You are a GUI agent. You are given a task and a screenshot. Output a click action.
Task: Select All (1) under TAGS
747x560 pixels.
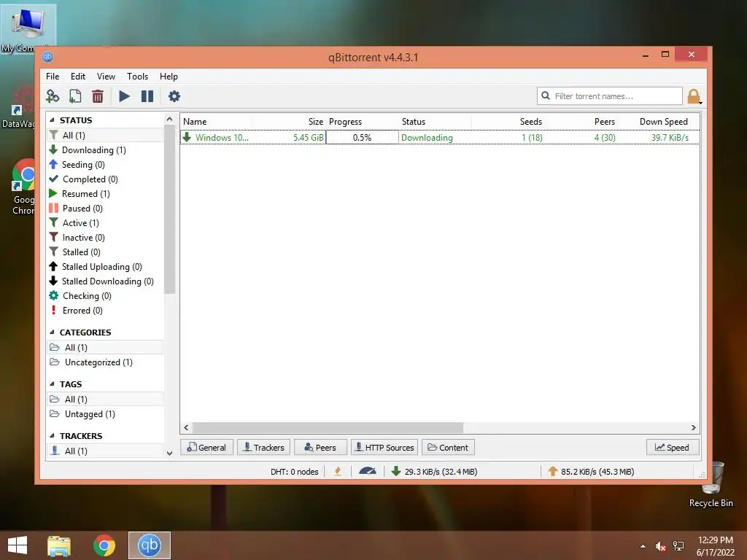tap(105, 399)
